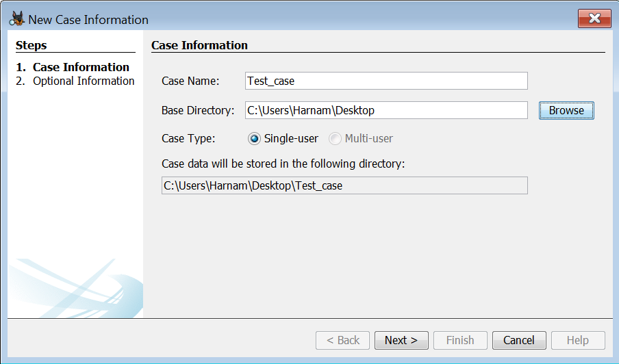Screen dimensions: 619x364
Task: Click the Base Directory input field
Action: [x=386, y=110]
